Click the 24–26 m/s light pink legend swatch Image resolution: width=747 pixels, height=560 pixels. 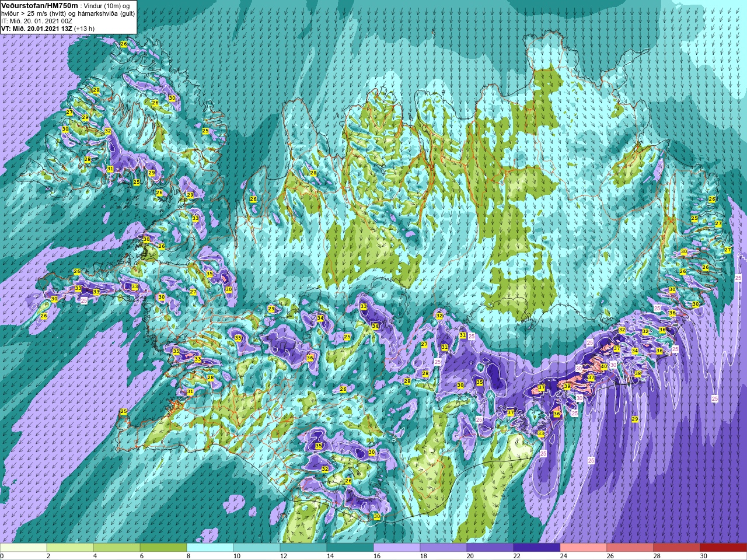coord(584,547)
